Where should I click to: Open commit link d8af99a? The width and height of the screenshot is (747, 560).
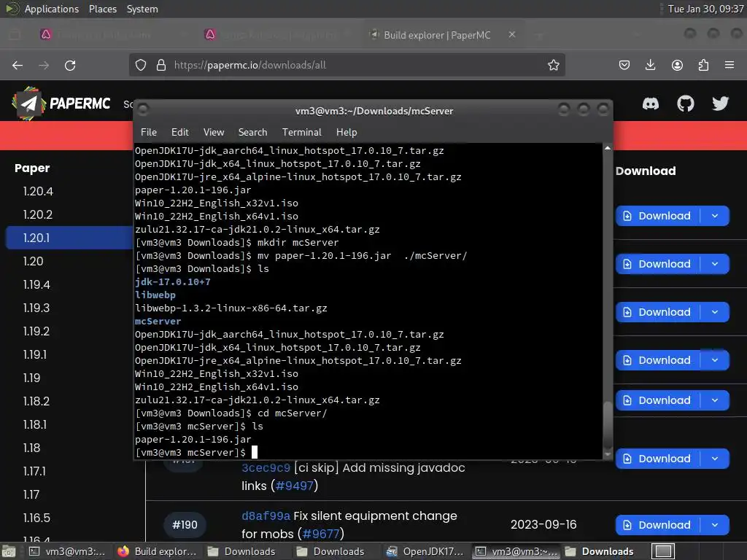(x=266, y=516)
